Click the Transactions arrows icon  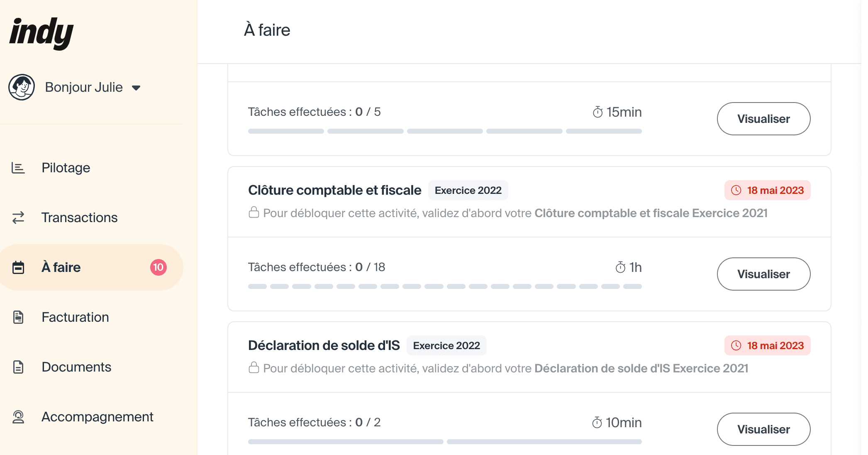point(18,218)
